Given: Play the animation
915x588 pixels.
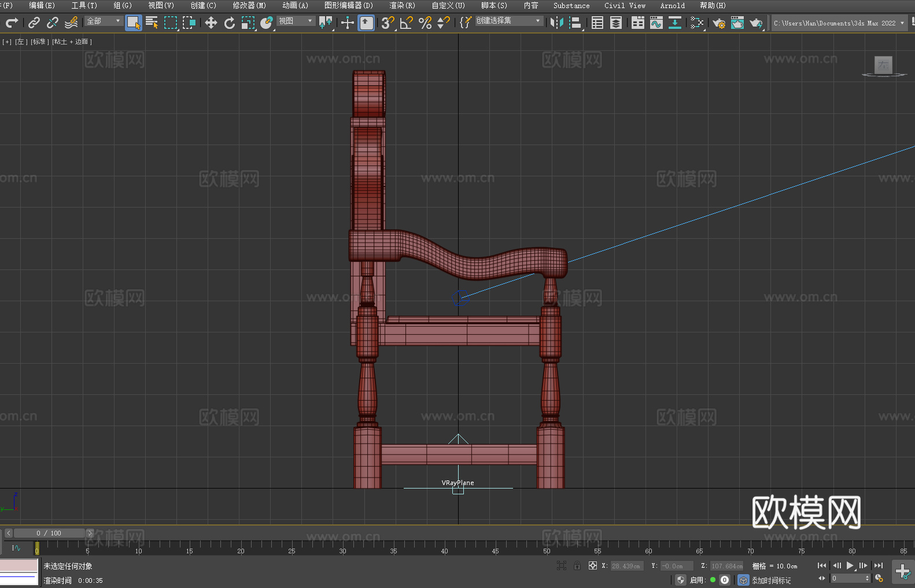Looking at the screenshot, I should coord(850,565).
